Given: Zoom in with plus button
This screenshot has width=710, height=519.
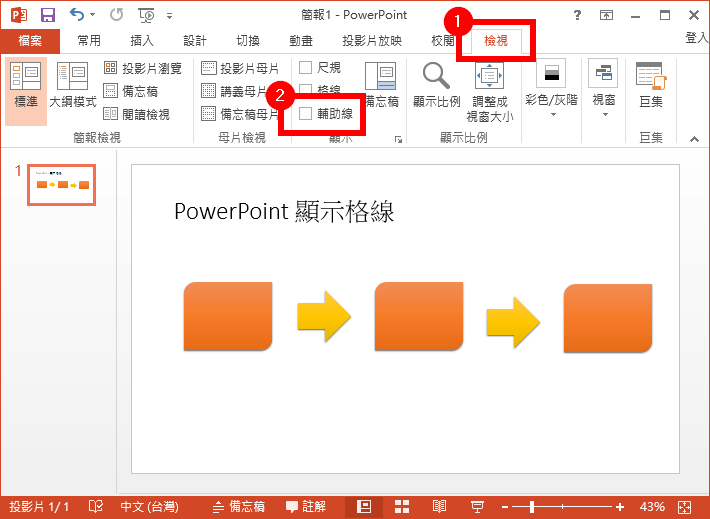Looking at the screenshot, I should [x=620, y=507].
